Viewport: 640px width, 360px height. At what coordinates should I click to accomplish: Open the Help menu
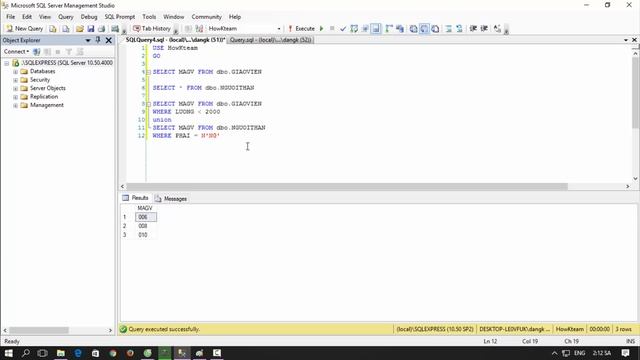click(235, 17)
